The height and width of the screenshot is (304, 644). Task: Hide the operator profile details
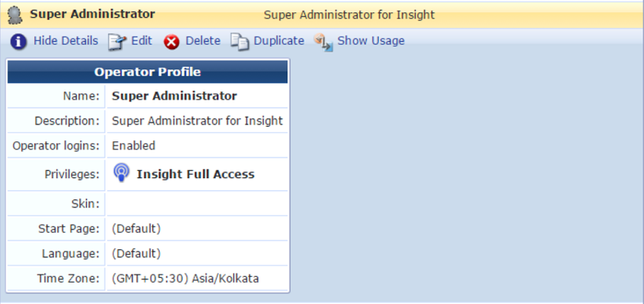click(65, 41)
